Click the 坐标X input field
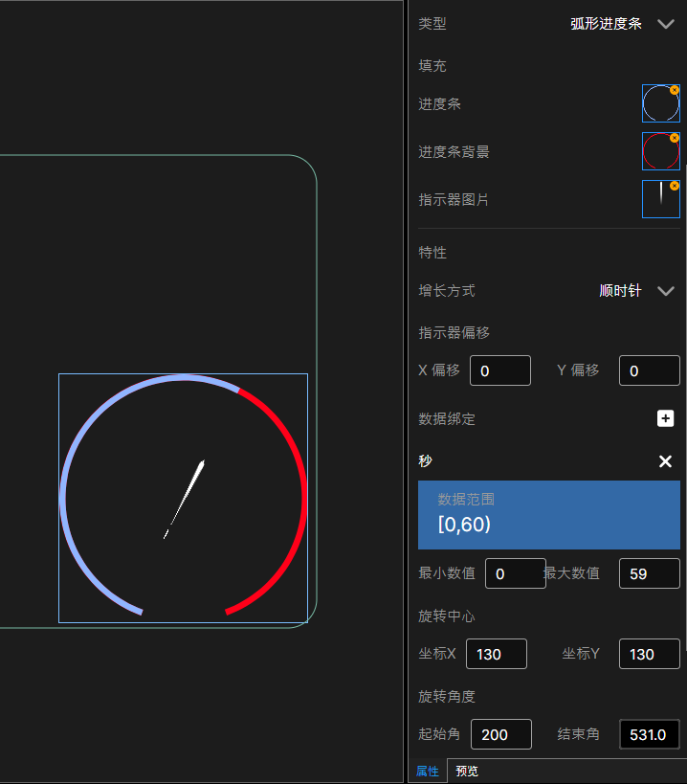This screenshot has height=784, width=687. pos(497,654)
